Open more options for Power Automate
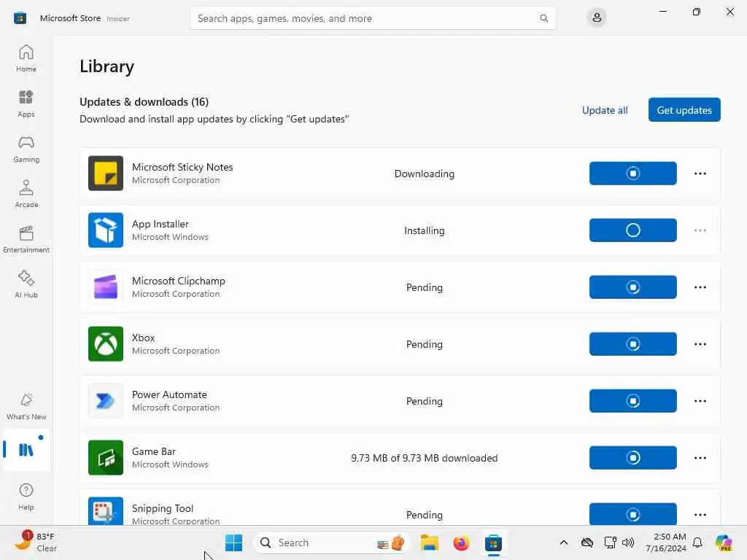Image resolution: width=747 pixels, height=560 pixels. coord(700,401)
